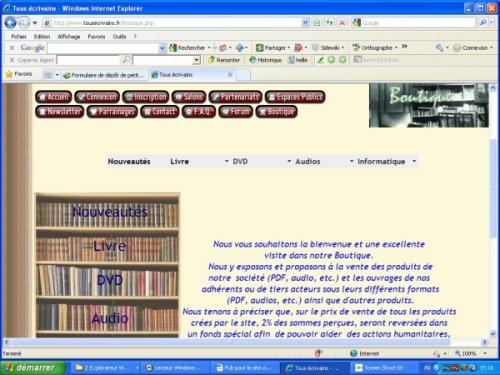The height and width of the screenshot is (375, 500).
Task: Open the address bar dropdown arrow
Action: click(x=305, y=23)
